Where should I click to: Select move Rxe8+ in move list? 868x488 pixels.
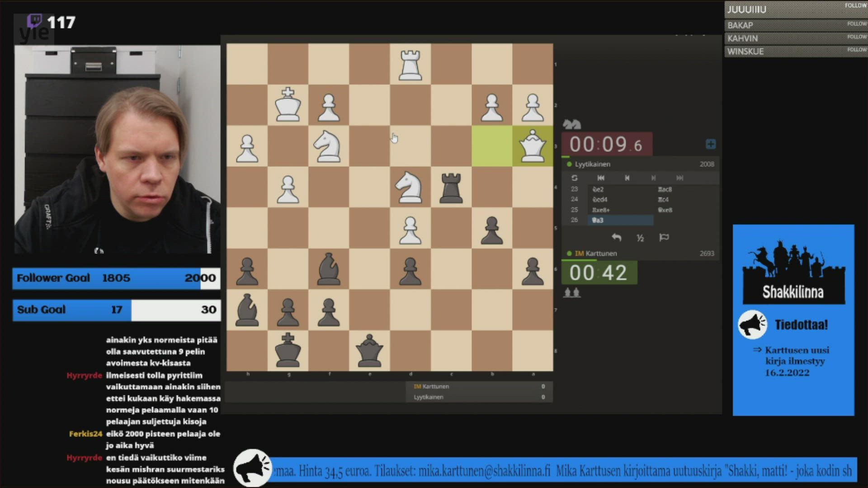tap(601, 210)
